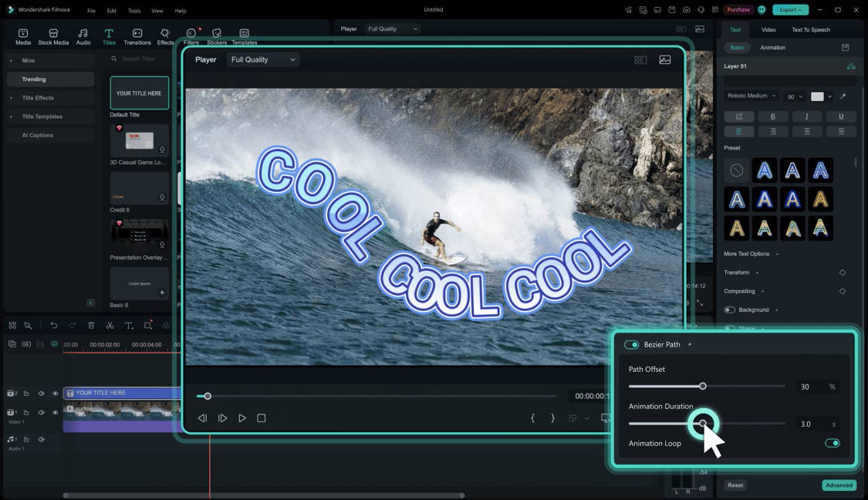Click the Purchase button
Image resolution: width=868 pixels, height=500 pixels.
click(738, 10)
